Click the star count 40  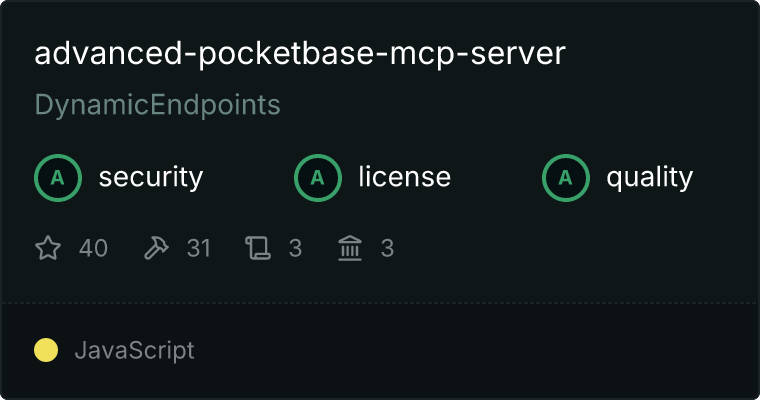(x=93, y=248)
